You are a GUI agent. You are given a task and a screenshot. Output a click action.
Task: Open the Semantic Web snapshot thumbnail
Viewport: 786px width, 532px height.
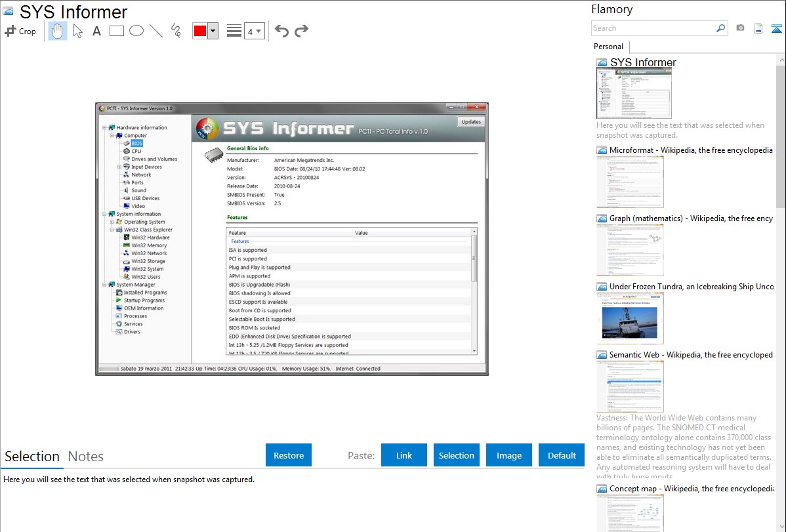(630, 386)
